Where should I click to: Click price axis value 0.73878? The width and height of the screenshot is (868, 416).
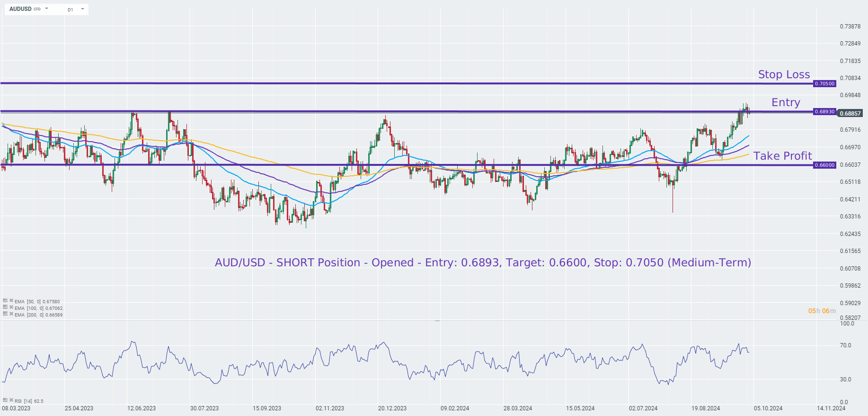pyautogui.click(x=850, y=26)
